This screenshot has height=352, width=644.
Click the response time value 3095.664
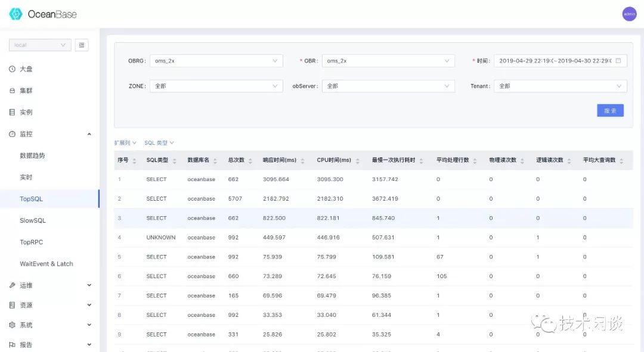276,179
